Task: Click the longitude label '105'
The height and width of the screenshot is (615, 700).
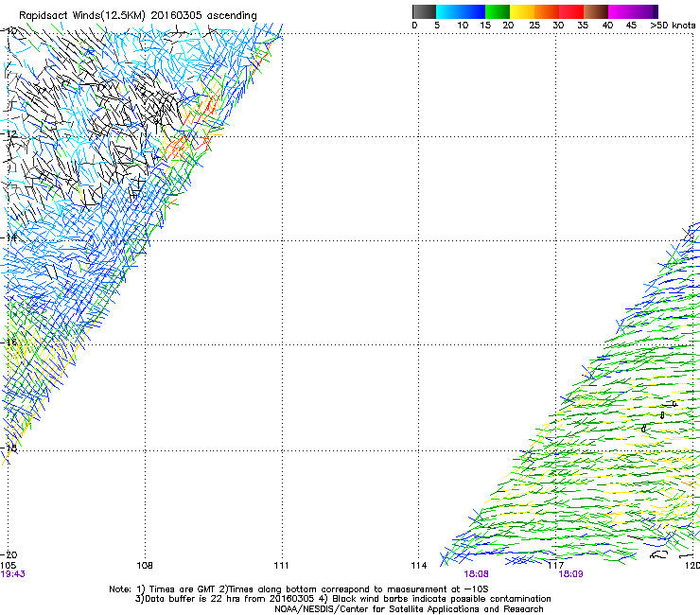Action: pos(9,566)
